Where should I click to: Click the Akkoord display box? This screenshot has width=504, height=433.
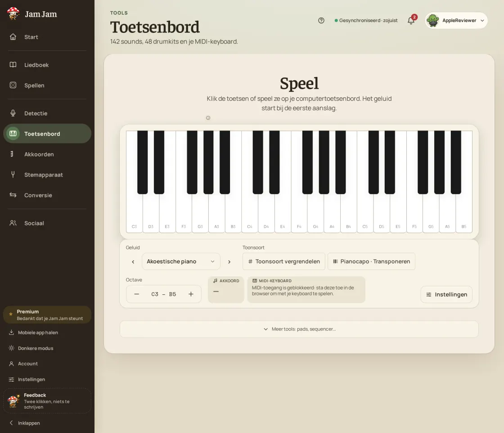[226, 289]
